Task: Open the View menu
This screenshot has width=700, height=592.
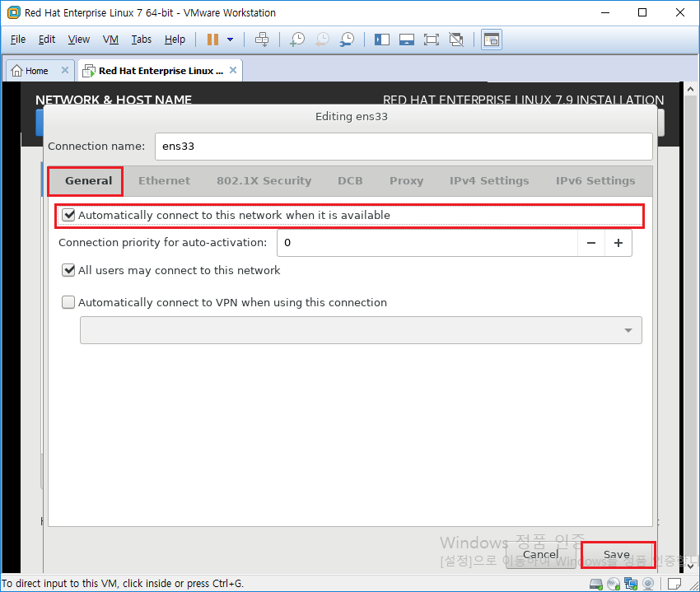Action: [x=79, y=40]
